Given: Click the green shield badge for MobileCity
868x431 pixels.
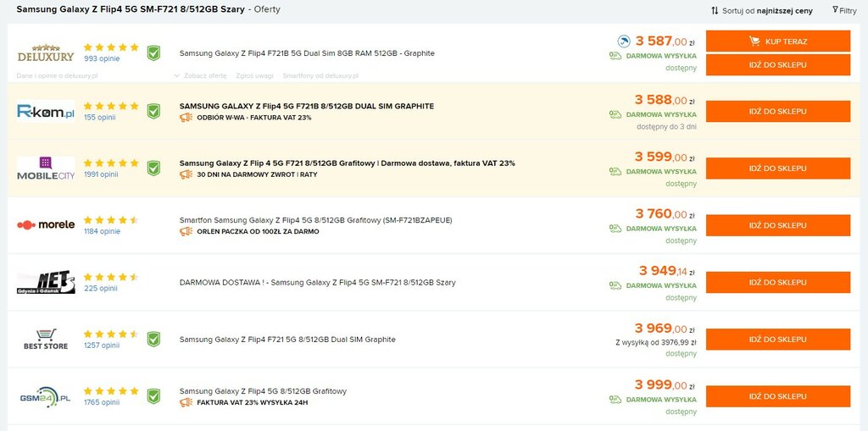Looking at the screenshot, I should click(x=153, y=169).
